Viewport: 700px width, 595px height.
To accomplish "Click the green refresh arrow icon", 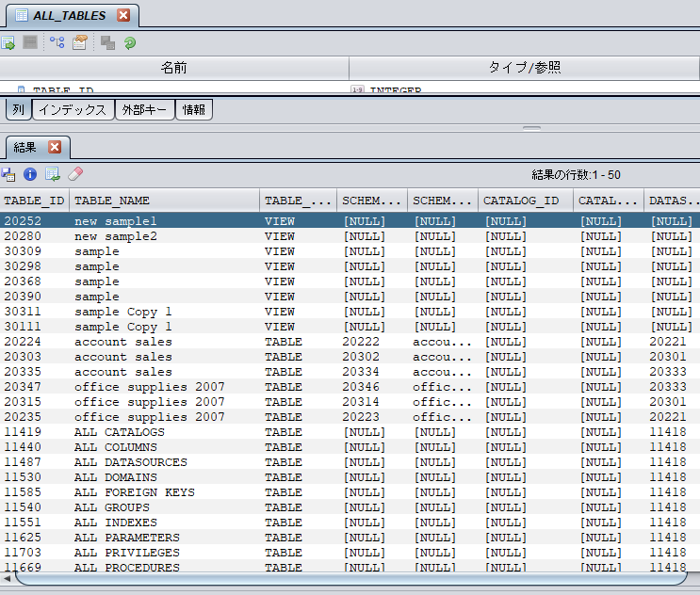I will tap(130, 42).
